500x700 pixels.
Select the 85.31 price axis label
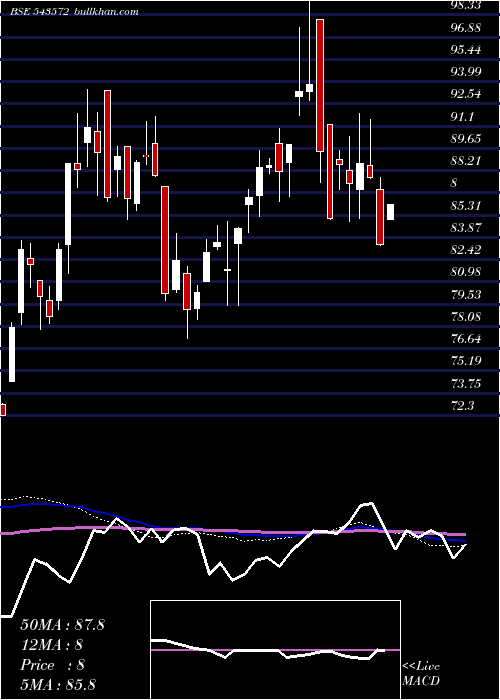point(466,205)
